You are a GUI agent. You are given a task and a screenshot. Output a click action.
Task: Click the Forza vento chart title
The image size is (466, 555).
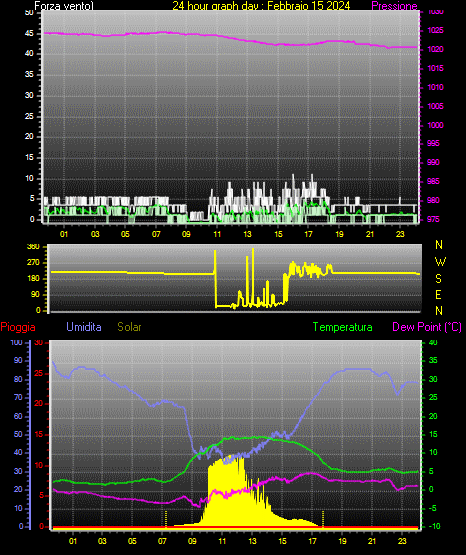[x=64, y=6]
